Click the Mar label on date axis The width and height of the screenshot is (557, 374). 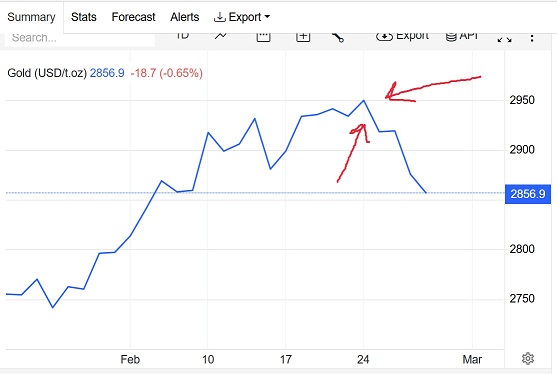[472, 359]
